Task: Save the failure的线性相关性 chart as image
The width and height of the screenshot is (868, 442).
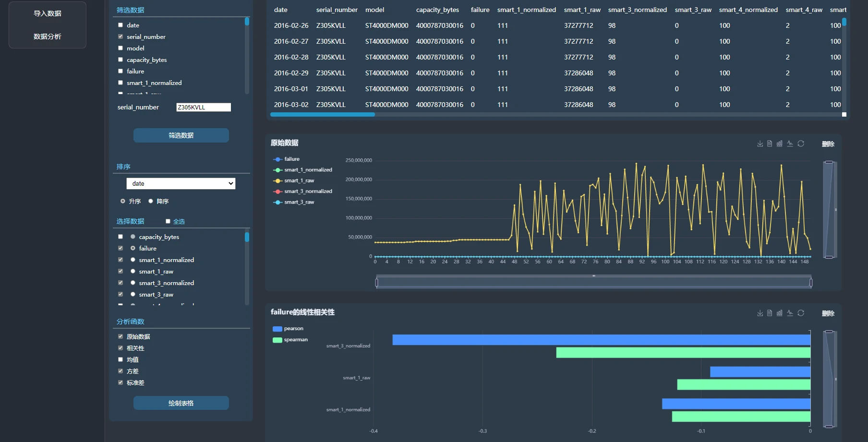Action: pos(760,313)
